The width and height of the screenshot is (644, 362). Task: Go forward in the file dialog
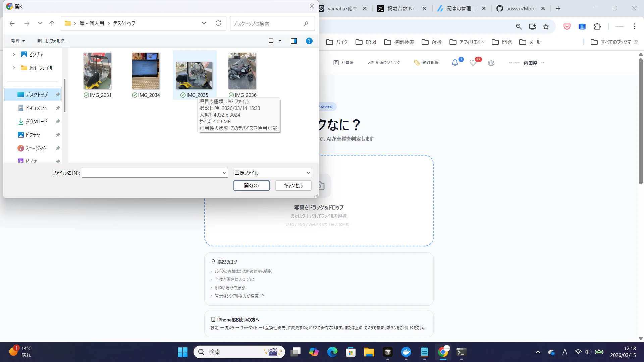click(x=27, y=23)
